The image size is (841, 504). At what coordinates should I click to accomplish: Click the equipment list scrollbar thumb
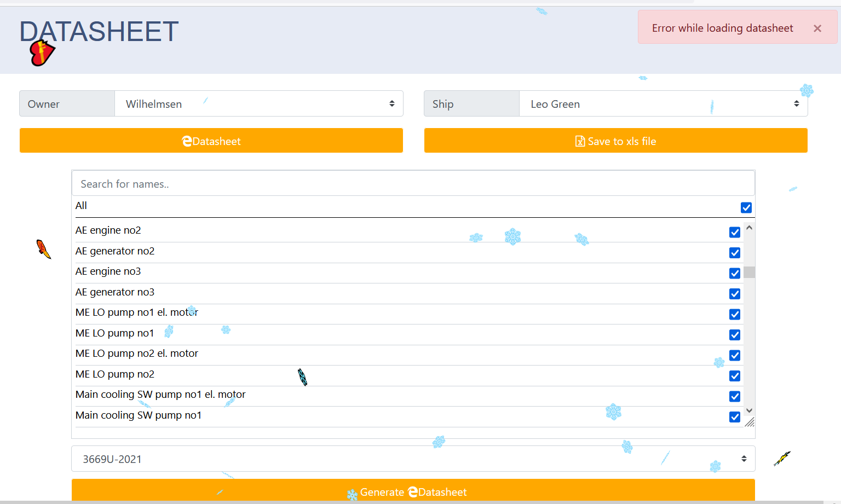(x=749, y=272)
